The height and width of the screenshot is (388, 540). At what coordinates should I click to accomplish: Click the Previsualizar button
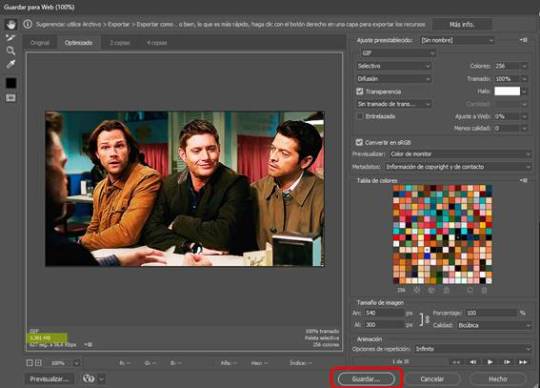(x=49, y=379)
